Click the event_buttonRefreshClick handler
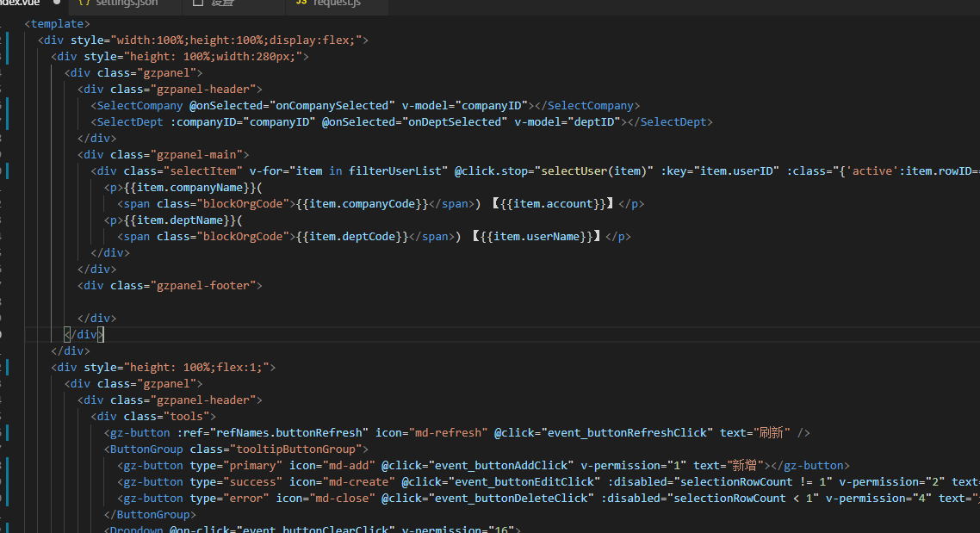This screenshot has height=533, width=980. (x=627, y=432)
